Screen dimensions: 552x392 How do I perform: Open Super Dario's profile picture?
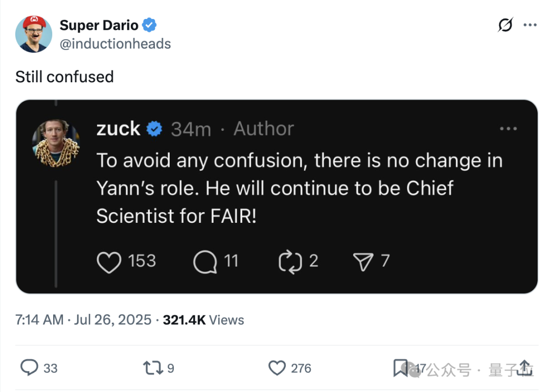click(x=34, y=34)
